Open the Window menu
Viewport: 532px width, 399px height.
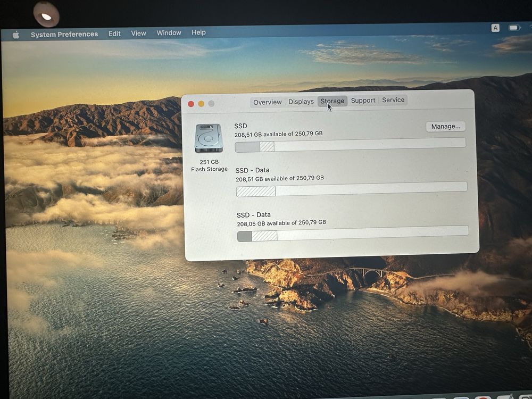pos(169,33)
